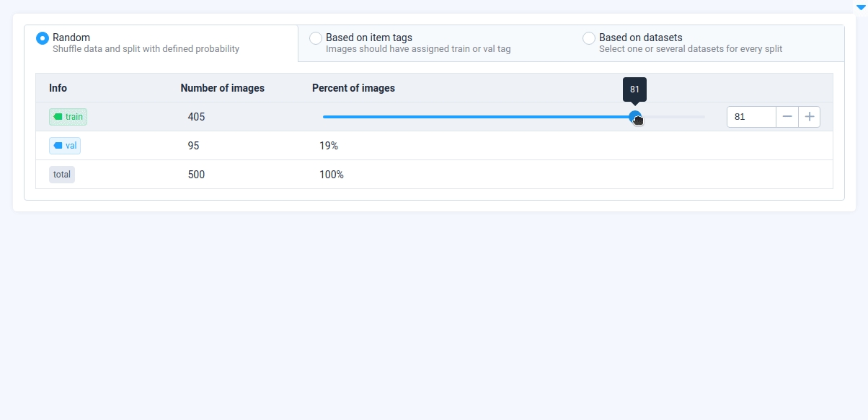Choose the Based on datasets radio option
Image resolution: width=868 pixels, height=420 pixels.
point(589,38)
